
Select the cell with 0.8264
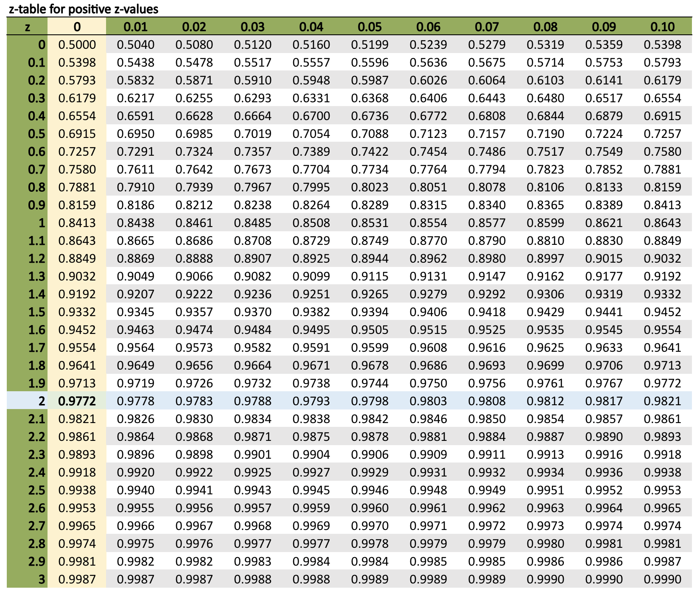pyautogui.click(x=311, y=205)
